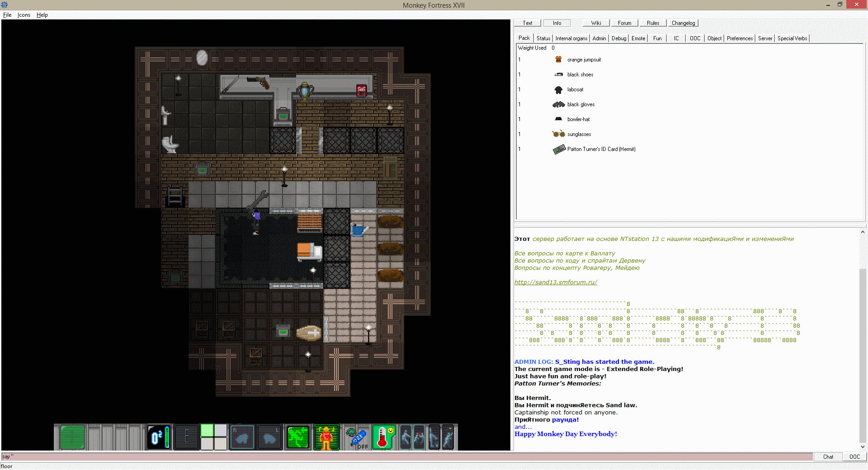Pick up the knife on the table

pyautogui.click(x=231, y=85)
